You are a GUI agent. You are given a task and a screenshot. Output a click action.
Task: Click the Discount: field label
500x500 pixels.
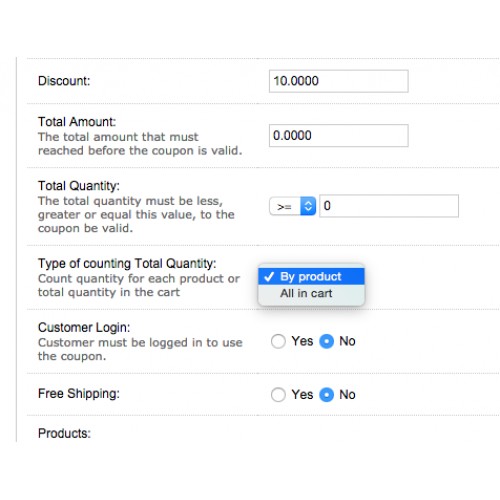pos(64,81)
